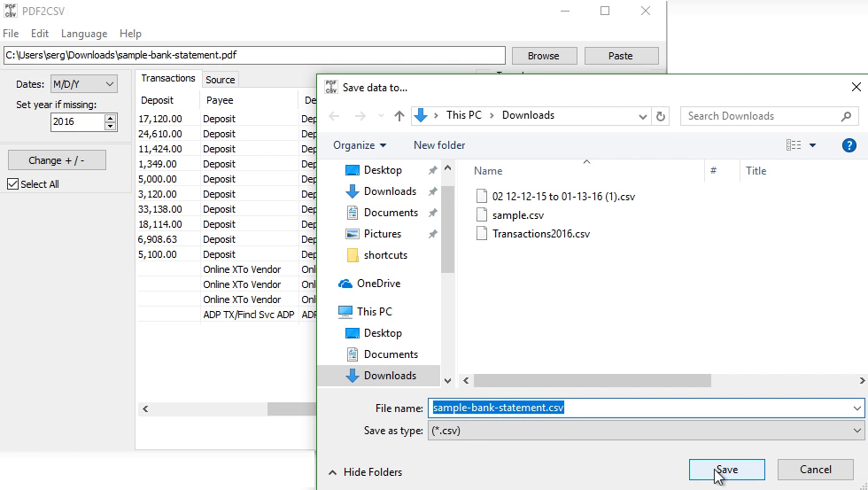Click the PDF2CSV app icon in title bar

point(11,11)
